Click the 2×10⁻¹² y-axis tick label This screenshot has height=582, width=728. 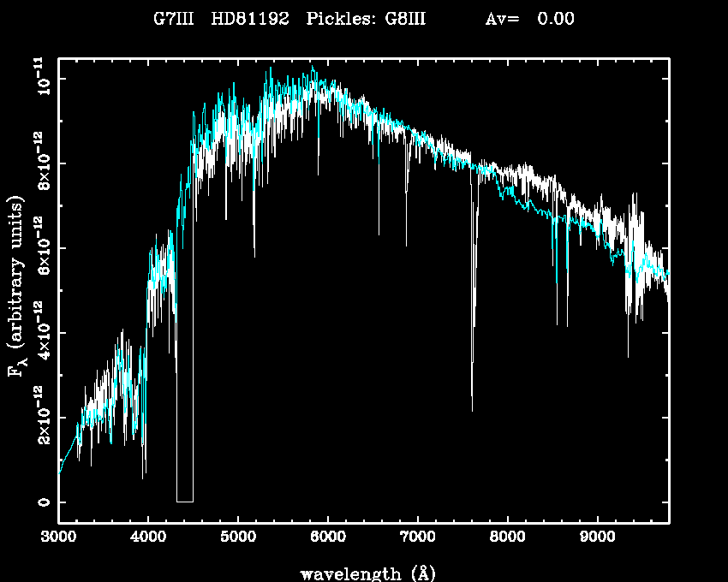point(39,416)
